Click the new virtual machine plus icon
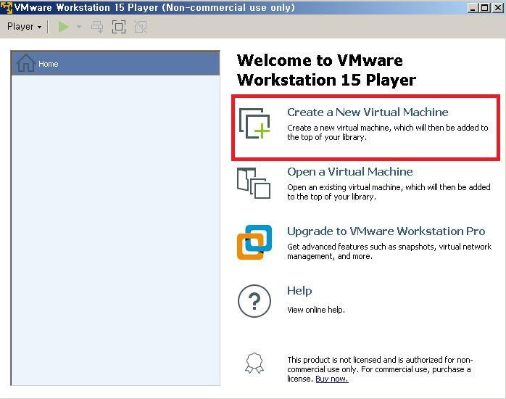Viewport: 506px width, 399px height. (255, 123)
